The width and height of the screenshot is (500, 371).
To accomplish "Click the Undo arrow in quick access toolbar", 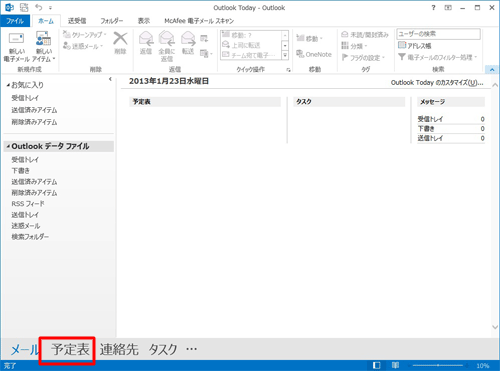I will pos(39,7).
